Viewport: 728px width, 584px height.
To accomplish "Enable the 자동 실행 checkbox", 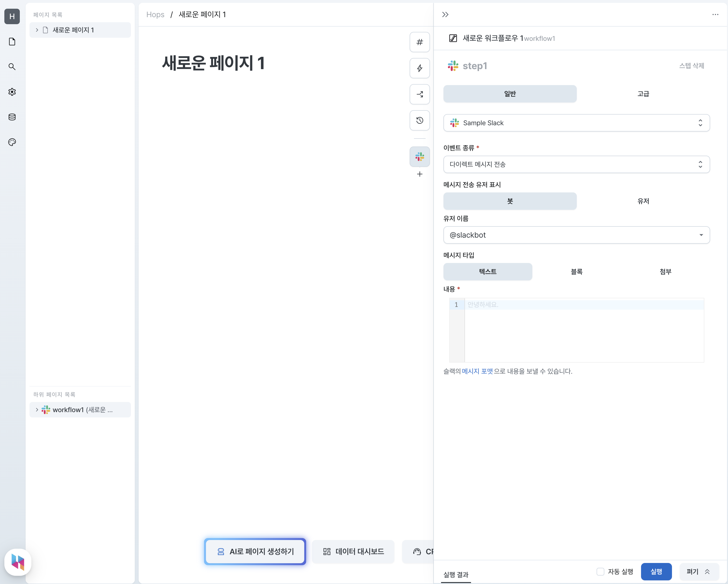I will [x=600, y=571].
